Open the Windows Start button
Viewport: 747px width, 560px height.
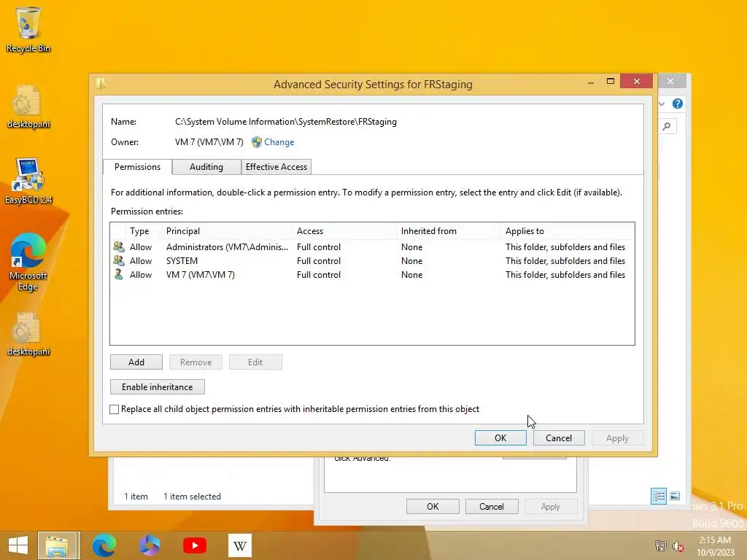pos(18,545)
